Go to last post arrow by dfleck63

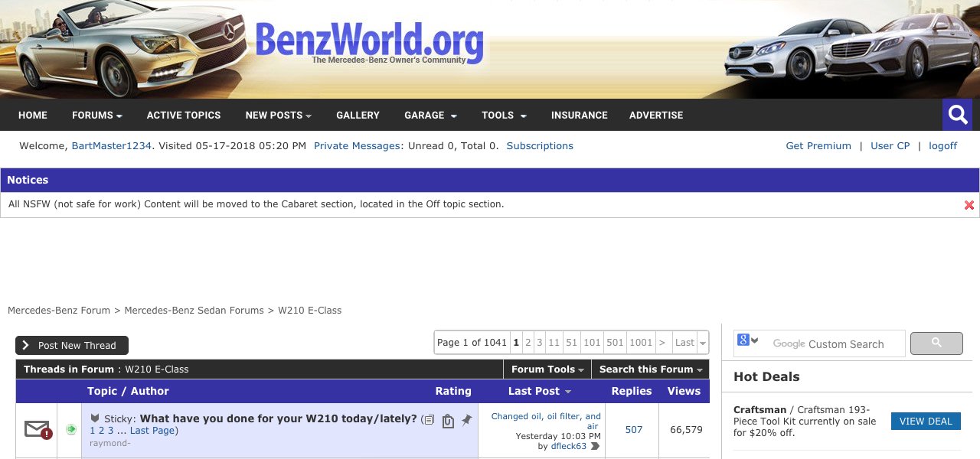click(595, 446)
